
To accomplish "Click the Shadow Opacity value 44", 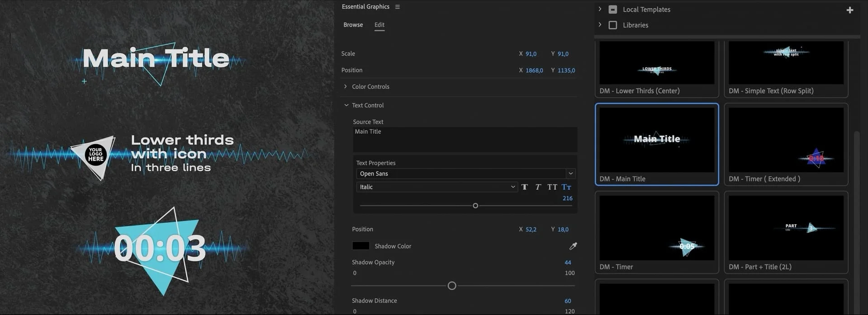I will (x=568, y=263).
